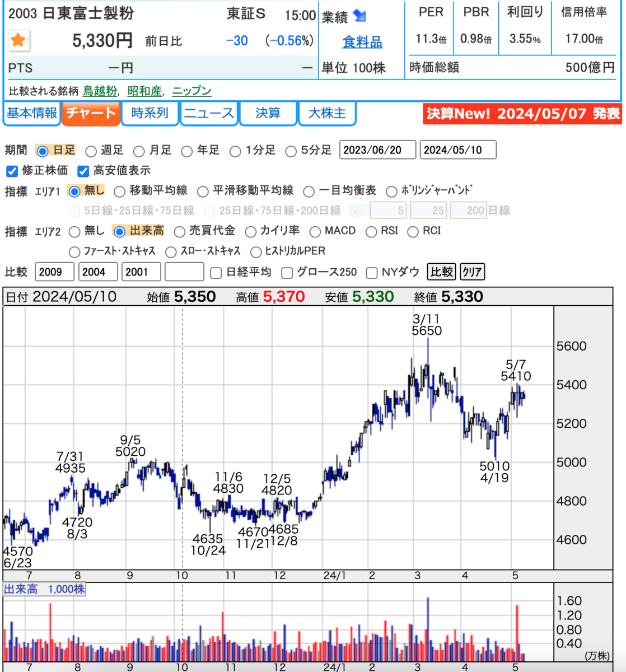Click the blue 業績 trend arrow icon
The width and height of the screenshot is (626, 672).
[360, 17]
